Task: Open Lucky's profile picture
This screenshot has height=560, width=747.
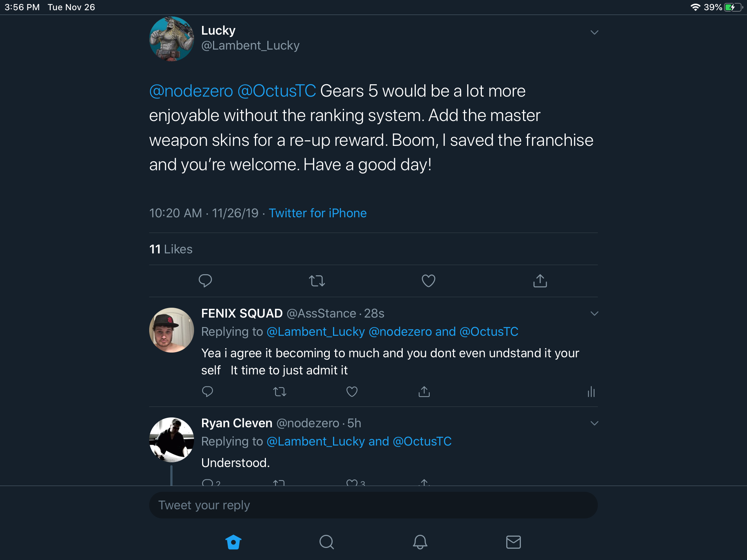Action: [171, 39]
